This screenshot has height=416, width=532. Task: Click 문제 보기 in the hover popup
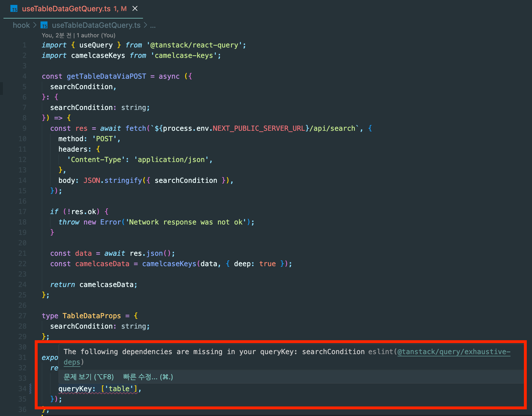pyautogui.click(x=88, y=377)
